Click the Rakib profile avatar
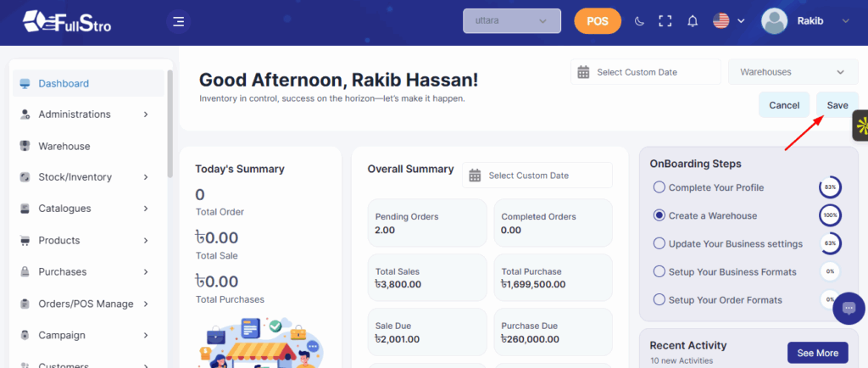This screenshot has height=368, width=868. coord(775,21)
